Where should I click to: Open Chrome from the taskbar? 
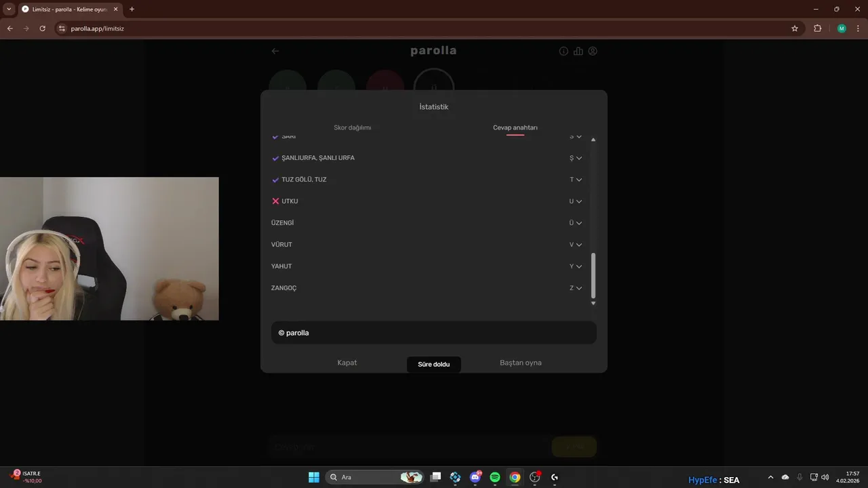515,477
